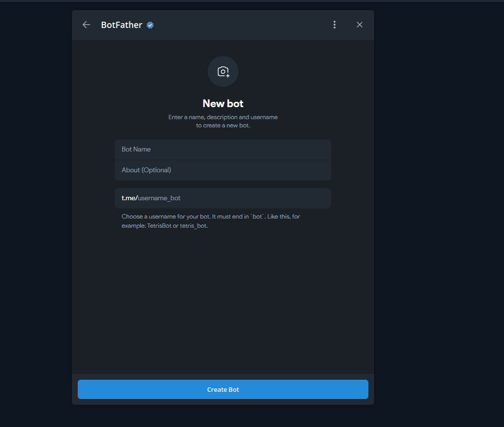Close the BotFather panel with the X
Screen dimensions: 504x427
(x=359, y=25)
